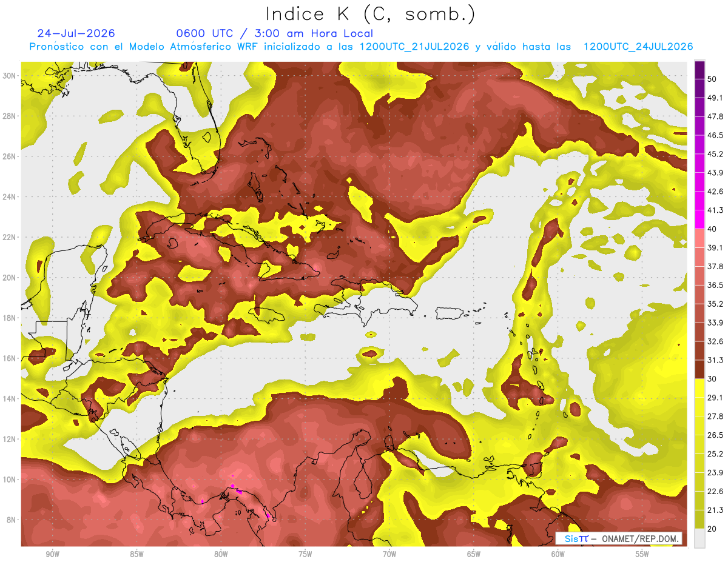Click the bright yellow band between 29.1 and 30
This screenshot has height=562, width=728.
[x=699, y=389]
